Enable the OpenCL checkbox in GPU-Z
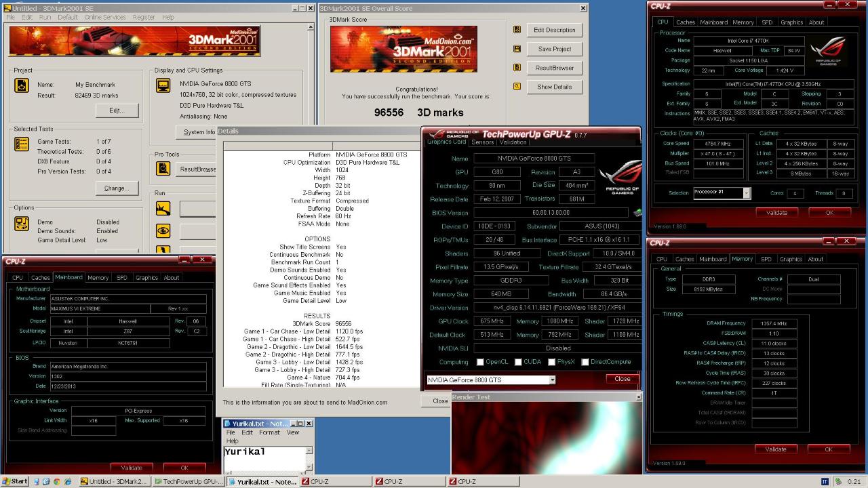The height and width of the screenshot is (488, 868). (x=480, y=362)
